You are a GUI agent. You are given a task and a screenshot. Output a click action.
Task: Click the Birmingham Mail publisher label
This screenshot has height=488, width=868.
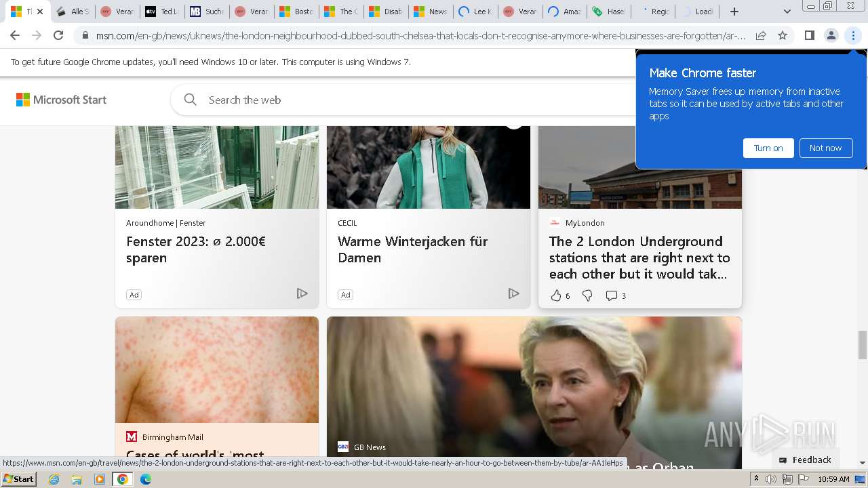[172, 437]
